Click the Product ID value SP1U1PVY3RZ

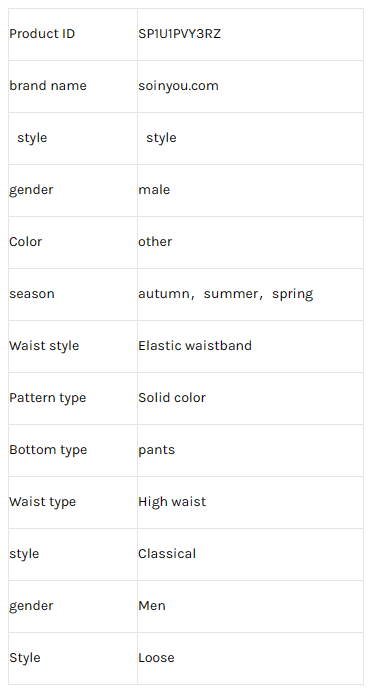click(179, 34)
